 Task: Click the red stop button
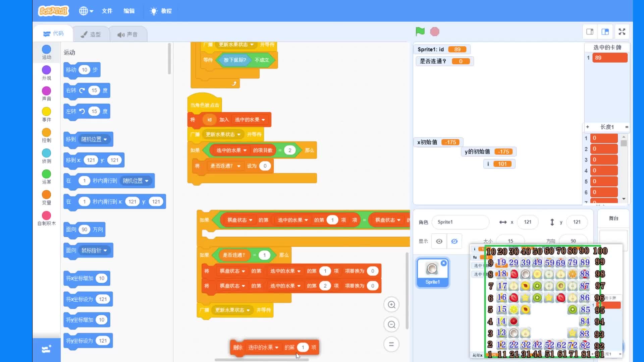coord(435,32)
